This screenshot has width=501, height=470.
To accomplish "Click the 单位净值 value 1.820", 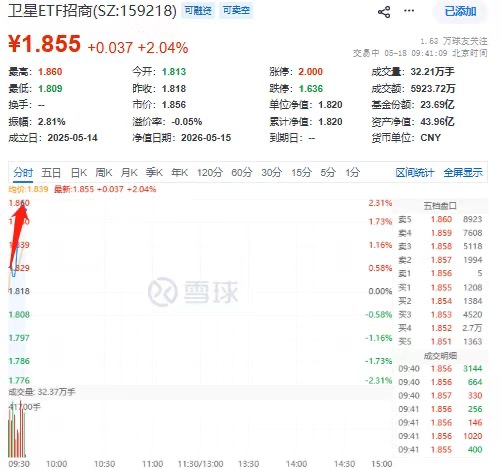I will coord(330,105).
